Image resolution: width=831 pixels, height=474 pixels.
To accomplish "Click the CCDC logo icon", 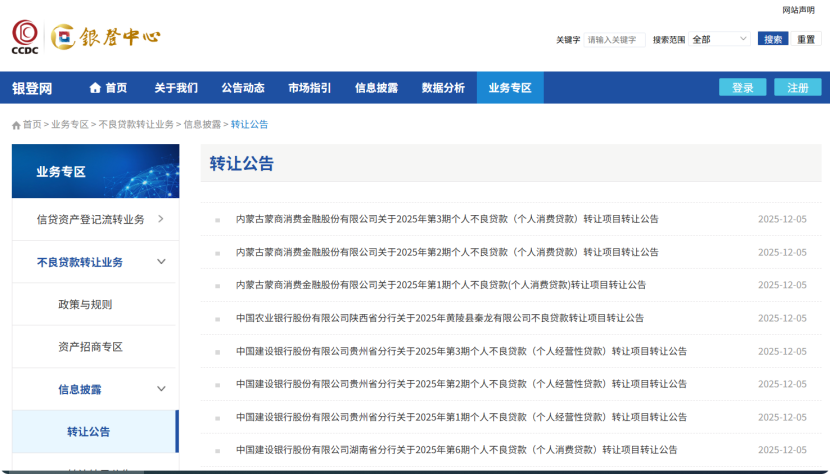I will 25,36.
